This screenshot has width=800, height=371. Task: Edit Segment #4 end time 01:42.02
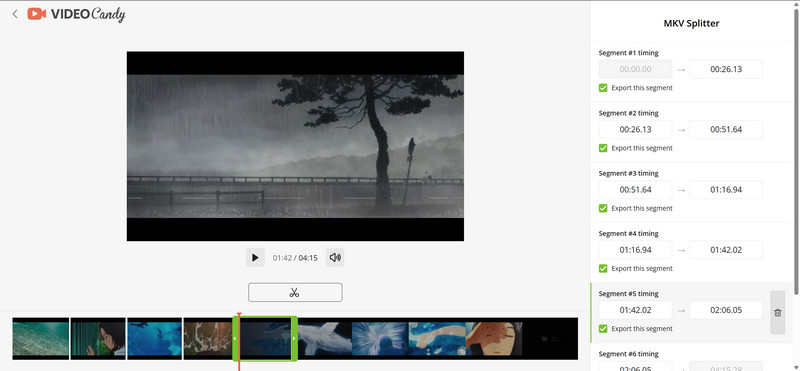click(x=726, y=250)
